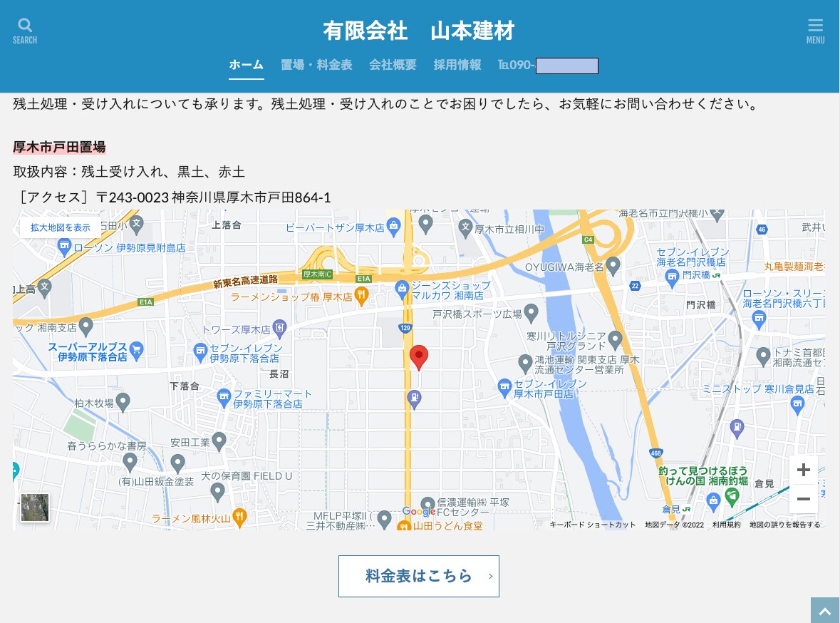Click the 有限会社 山本建材 site title
The width and height of the screenshot is (840, 623).
coord(419,31)
